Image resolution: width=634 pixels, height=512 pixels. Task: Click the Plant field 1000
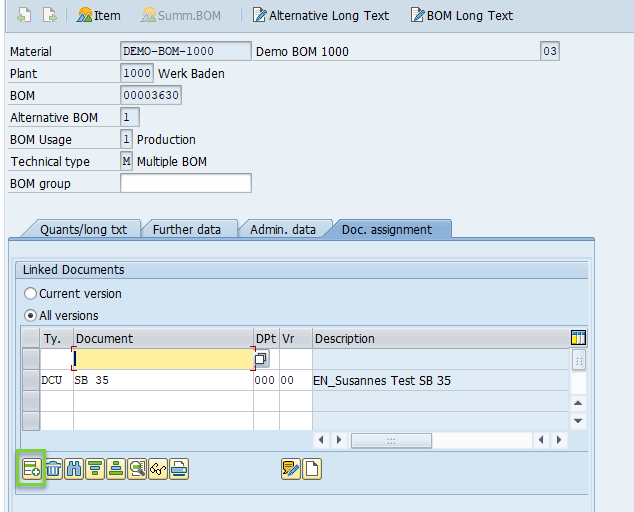click(137, 73)
